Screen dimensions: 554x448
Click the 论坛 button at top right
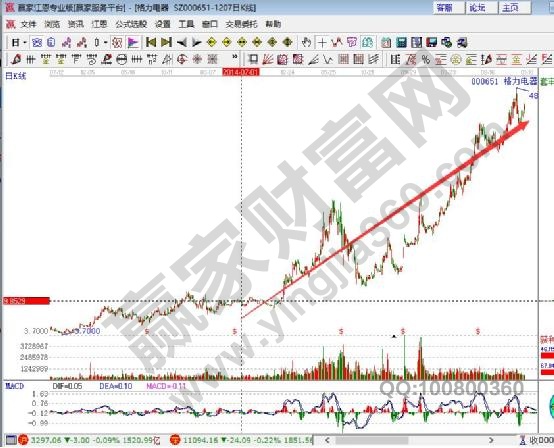pyautogui.click(x=477, y=8)
